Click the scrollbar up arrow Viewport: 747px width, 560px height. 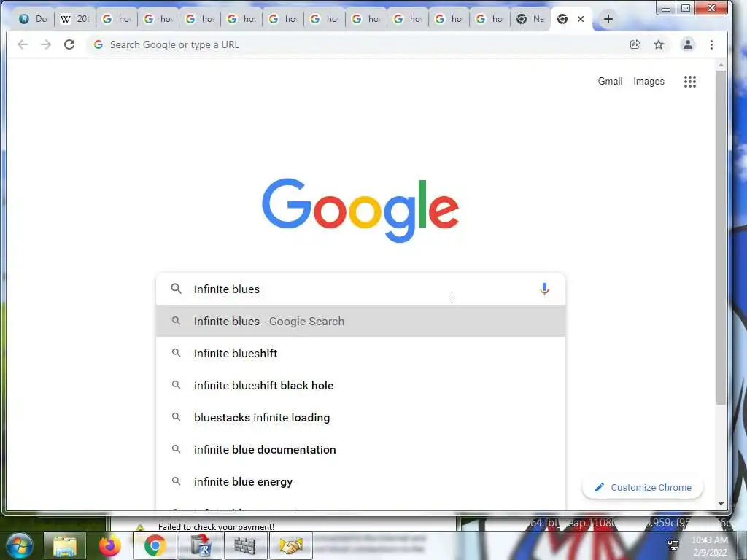[721, 65]
